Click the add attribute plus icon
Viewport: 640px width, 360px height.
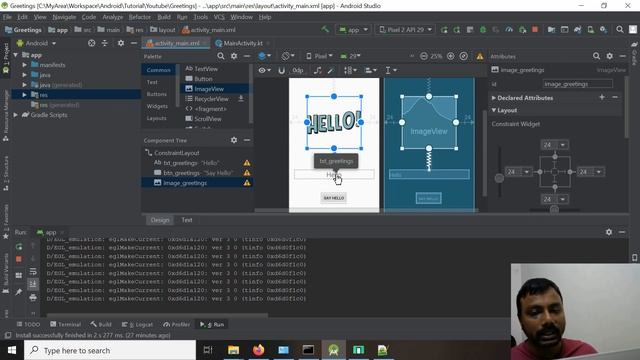(602, 97)
